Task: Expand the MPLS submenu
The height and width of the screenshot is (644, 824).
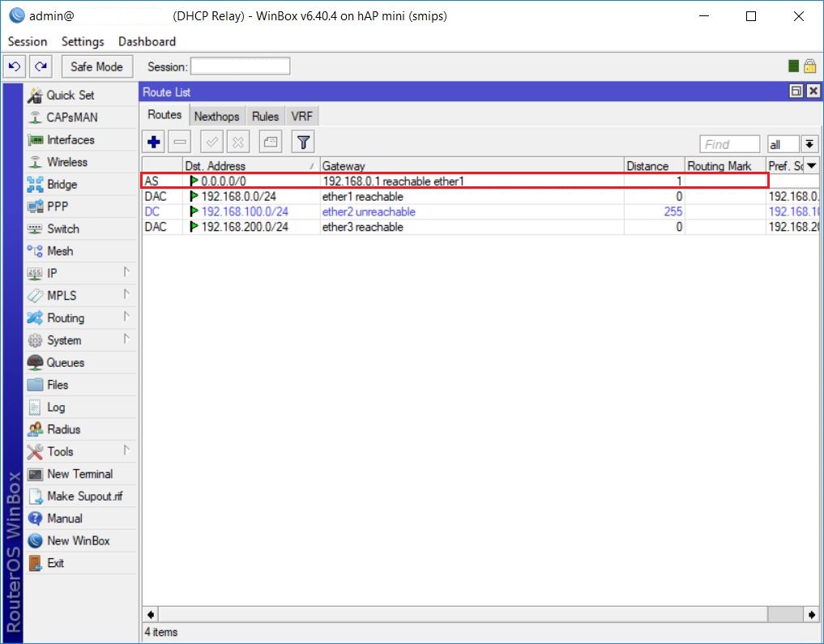Action: click(x=80, y=295)
